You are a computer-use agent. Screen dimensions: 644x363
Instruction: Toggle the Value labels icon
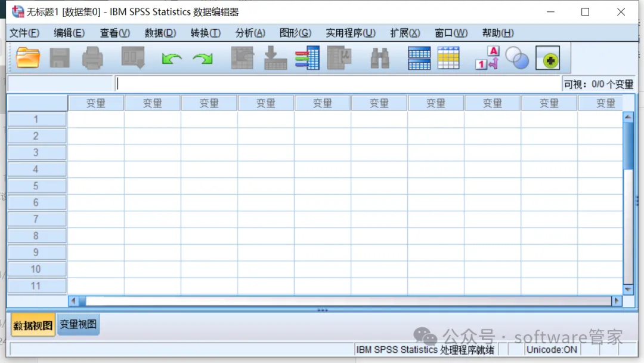pyautogui.click(x=488, y=58)
